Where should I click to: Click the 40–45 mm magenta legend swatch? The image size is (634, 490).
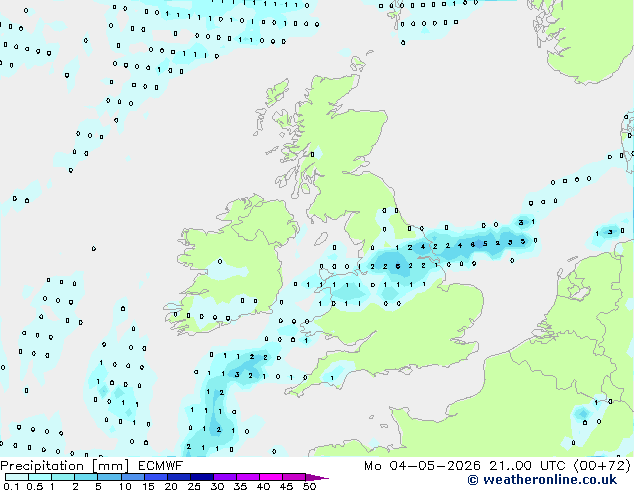coord(271,477)
